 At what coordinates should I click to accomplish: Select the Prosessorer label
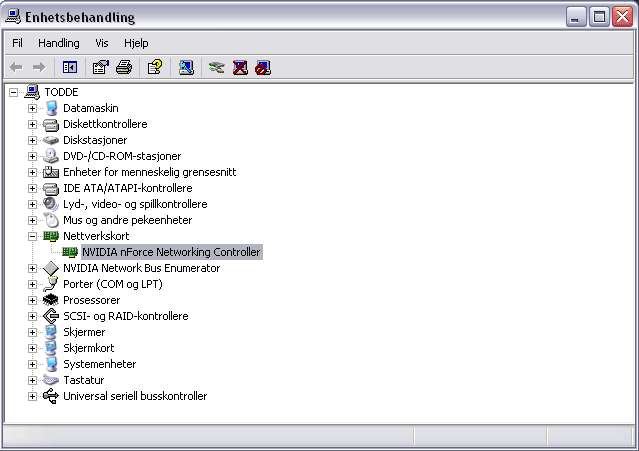click(92, 300)
